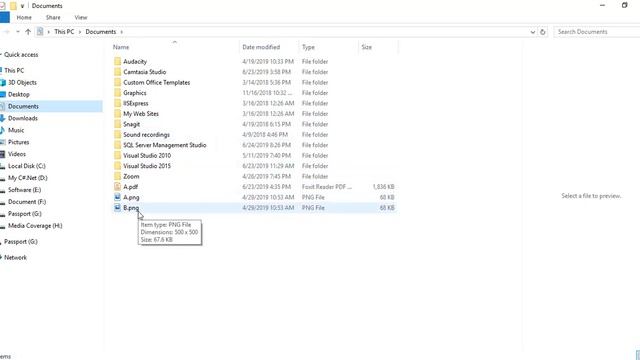Click the Refresh button in address bar

pyautogui.click(x=542, y=32)
